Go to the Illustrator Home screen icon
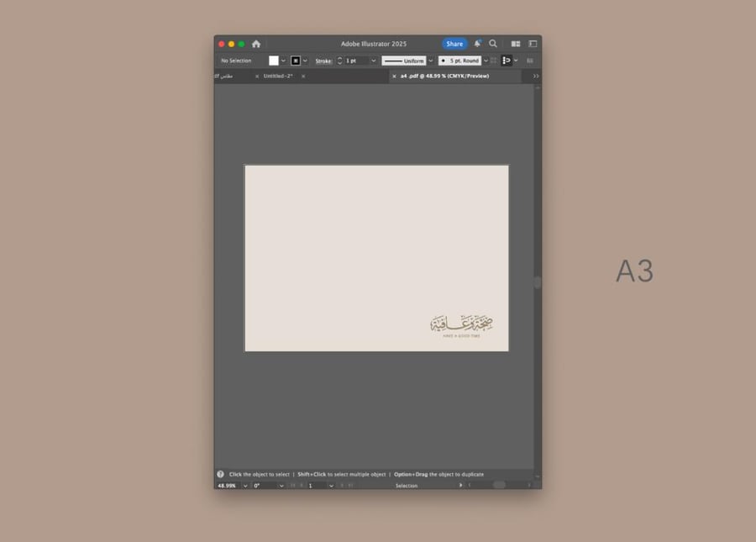The image size is (756, 542). coord(256,44)
